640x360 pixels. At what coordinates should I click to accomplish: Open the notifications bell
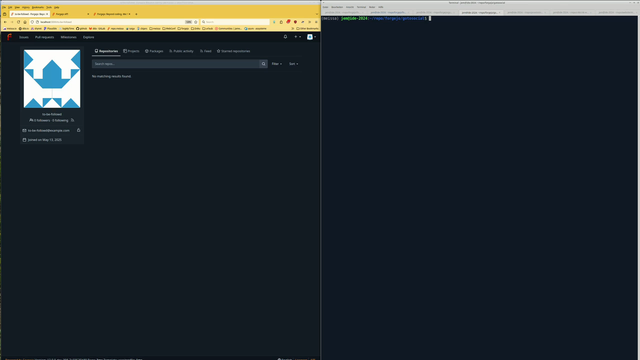pyautogui.click(x=285, y=37)
